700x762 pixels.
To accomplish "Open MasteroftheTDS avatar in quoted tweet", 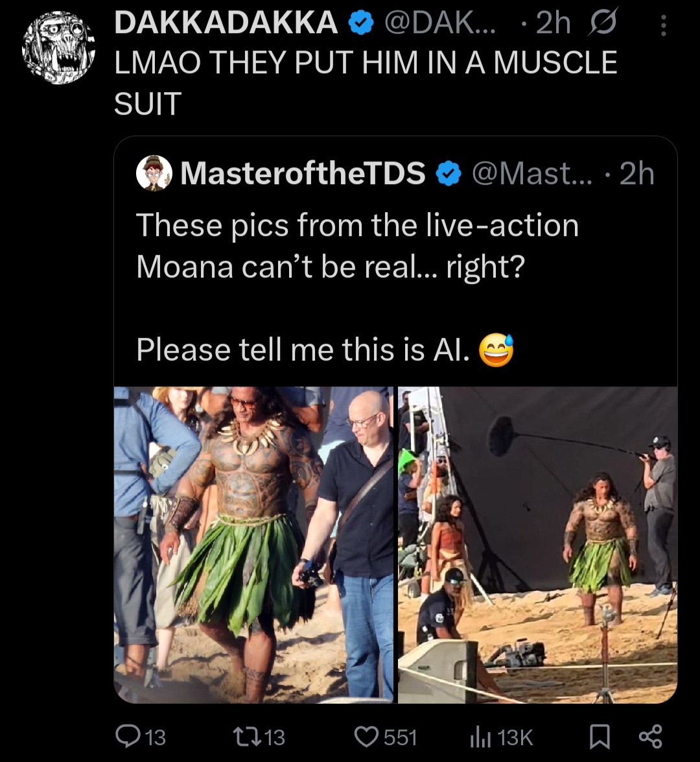I will pyautogui.click(x=154, y=173).
